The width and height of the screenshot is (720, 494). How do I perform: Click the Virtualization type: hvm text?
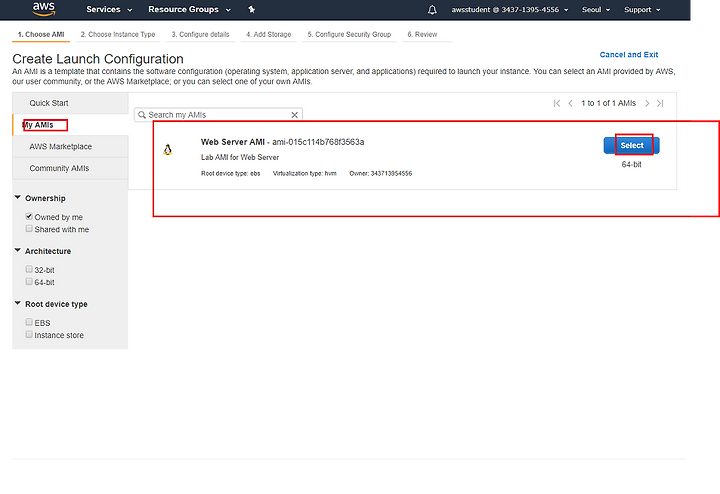305,174
